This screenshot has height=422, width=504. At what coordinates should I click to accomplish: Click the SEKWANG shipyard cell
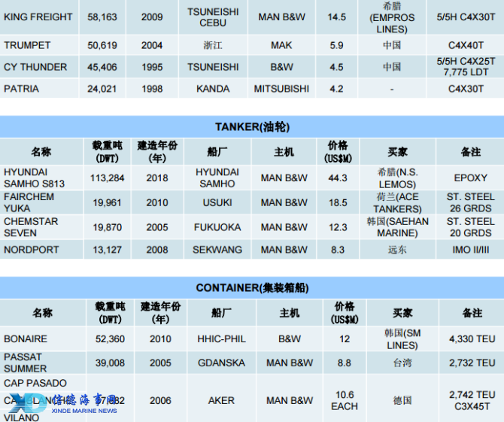[217, 250]
